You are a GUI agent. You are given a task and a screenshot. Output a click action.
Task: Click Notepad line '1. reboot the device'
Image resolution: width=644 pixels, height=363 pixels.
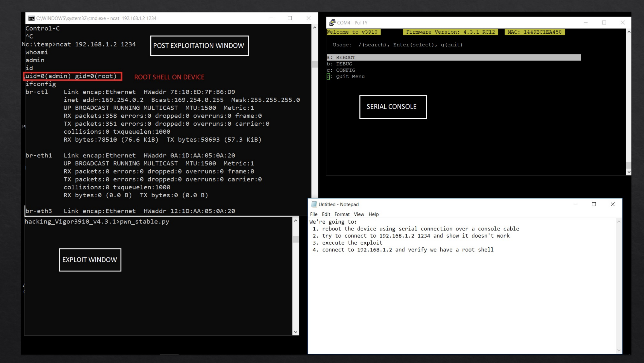pos(416,229)
